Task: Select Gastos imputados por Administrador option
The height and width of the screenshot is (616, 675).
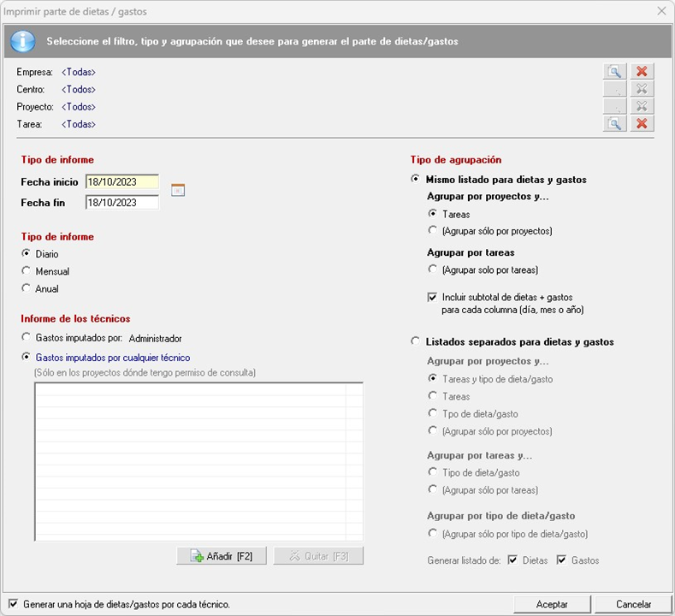Action: (x=27, y=338)
